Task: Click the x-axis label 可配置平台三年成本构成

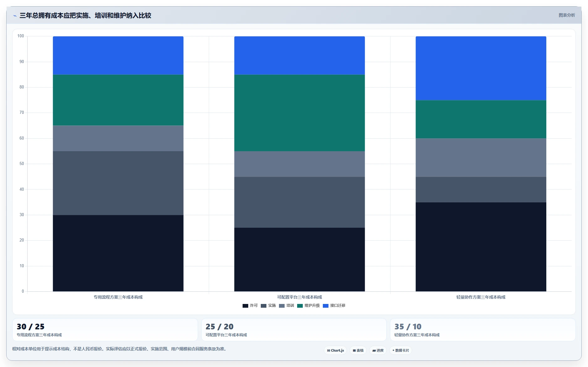Action: [x=300, y=297]
